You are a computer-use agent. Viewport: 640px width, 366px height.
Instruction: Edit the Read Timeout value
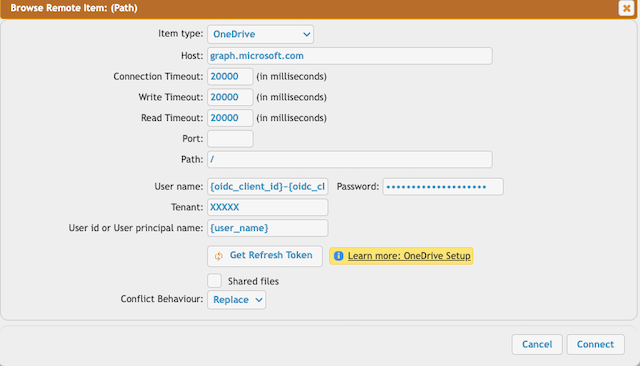pos(230,118)
